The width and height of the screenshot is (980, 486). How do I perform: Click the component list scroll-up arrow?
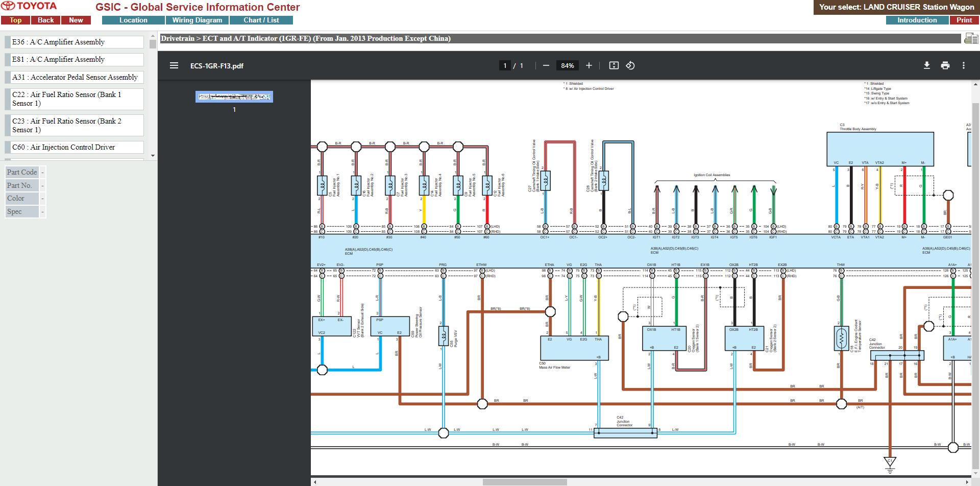pos(153,36)
